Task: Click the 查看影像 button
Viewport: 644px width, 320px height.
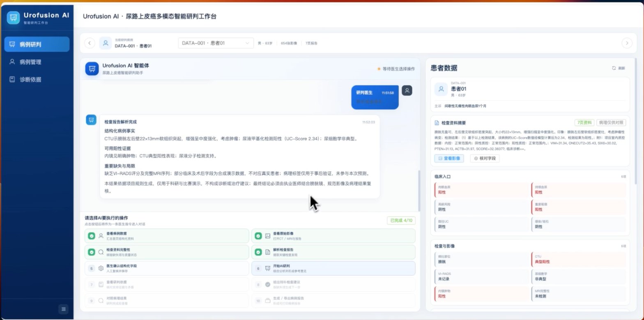Action: [449, 158]
